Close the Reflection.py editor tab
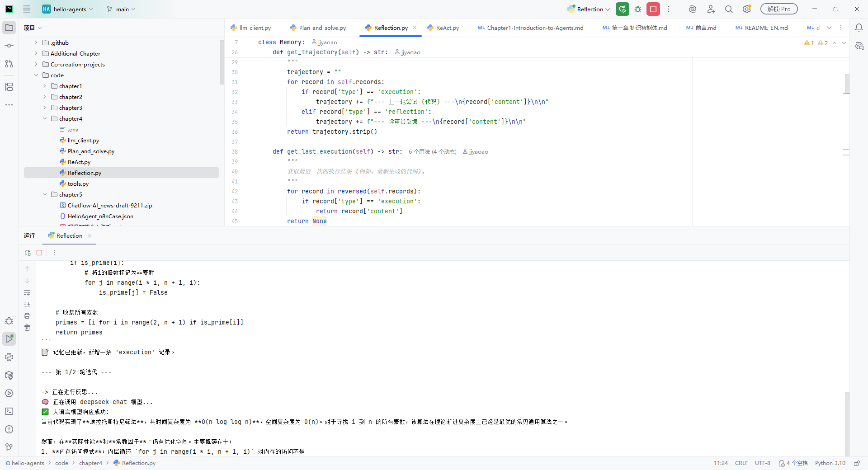 tap(415, 28)
